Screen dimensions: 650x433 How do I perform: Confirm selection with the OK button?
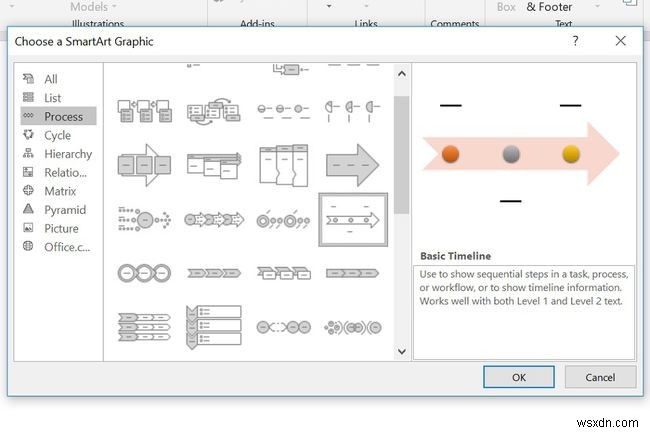coord(519,377)
